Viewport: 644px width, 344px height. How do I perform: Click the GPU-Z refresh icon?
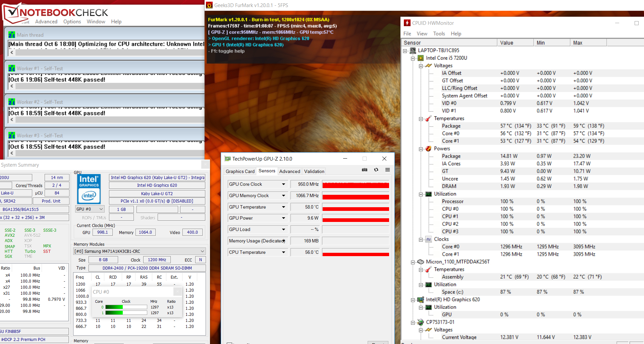pyautogui.click(x=376, y=170)
